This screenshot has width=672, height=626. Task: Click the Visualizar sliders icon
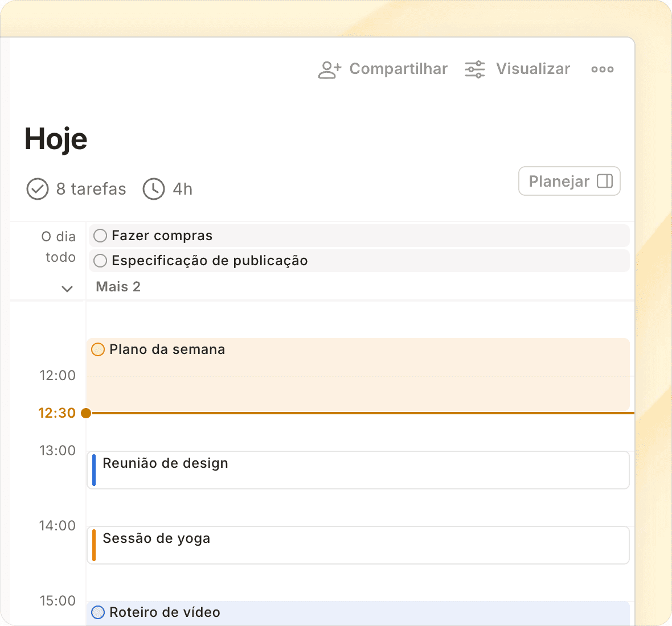[475, 69]
